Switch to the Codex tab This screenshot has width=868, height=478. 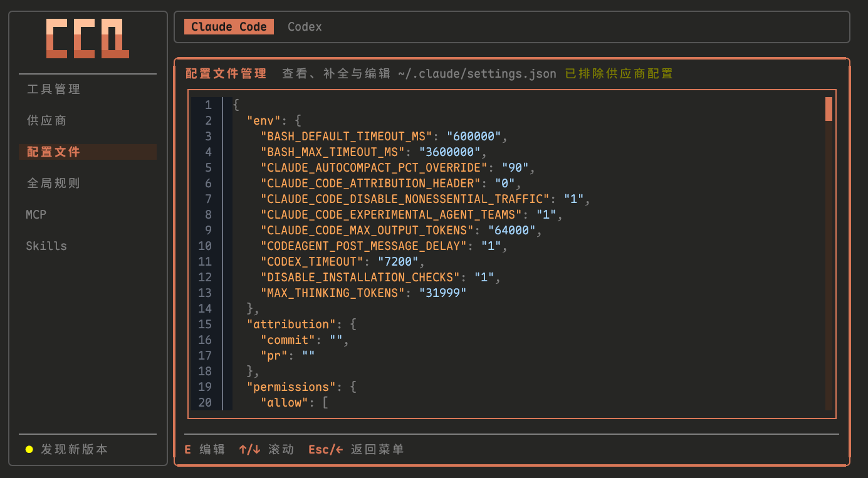[x=305, y=27]
